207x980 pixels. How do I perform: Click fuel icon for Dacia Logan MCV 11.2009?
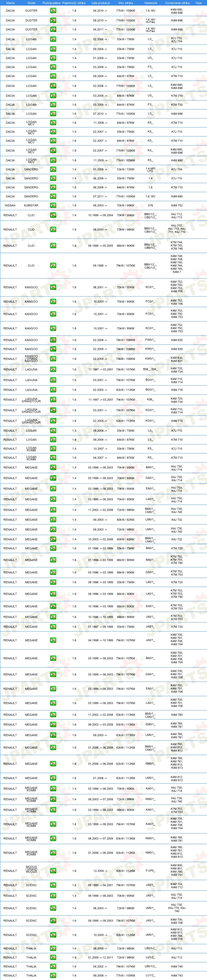(x=53, y=160)
